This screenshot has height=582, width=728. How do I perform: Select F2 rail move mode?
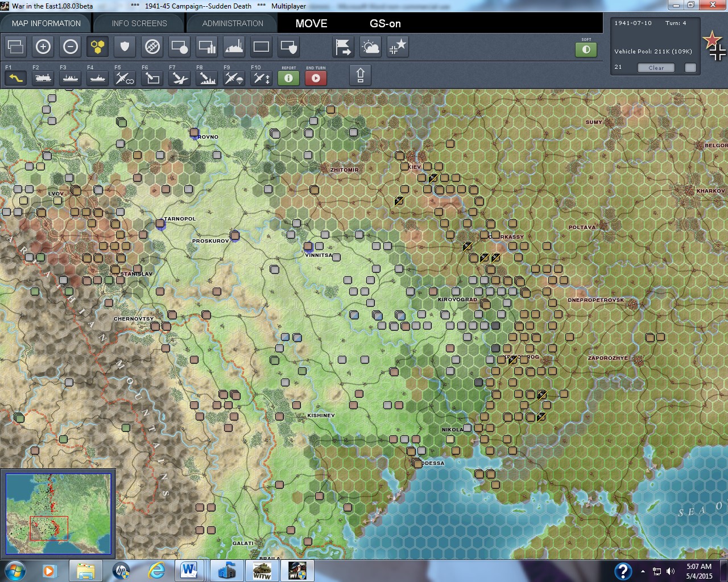click(x=43, y=78)
